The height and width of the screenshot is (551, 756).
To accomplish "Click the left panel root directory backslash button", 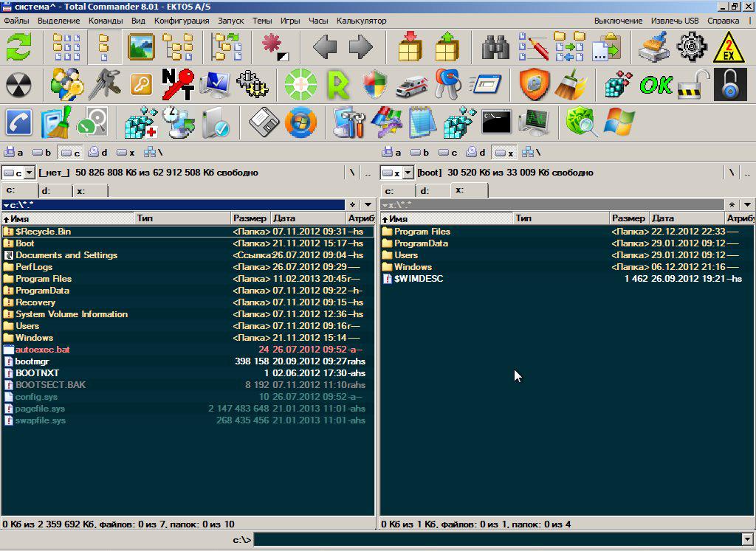I will (x=352, y=173).
